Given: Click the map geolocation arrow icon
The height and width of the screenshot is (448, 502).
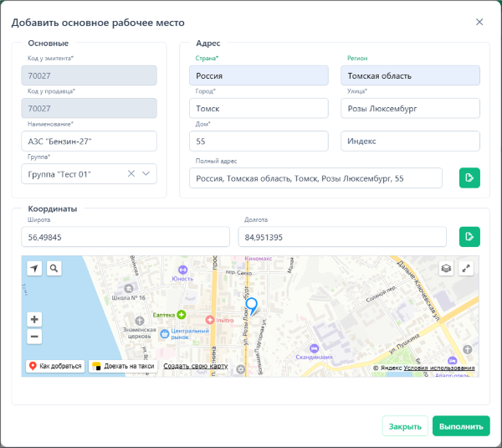Looking at the screenshot, I should pyautogui.click(x=34, y=268).
